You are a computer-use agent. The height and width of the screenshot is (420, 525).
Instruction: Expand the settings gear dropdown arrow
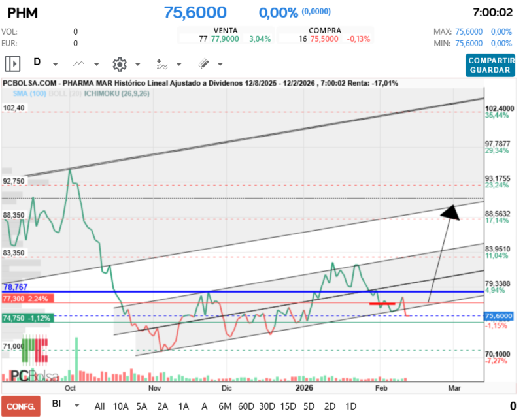pos(137,65)
